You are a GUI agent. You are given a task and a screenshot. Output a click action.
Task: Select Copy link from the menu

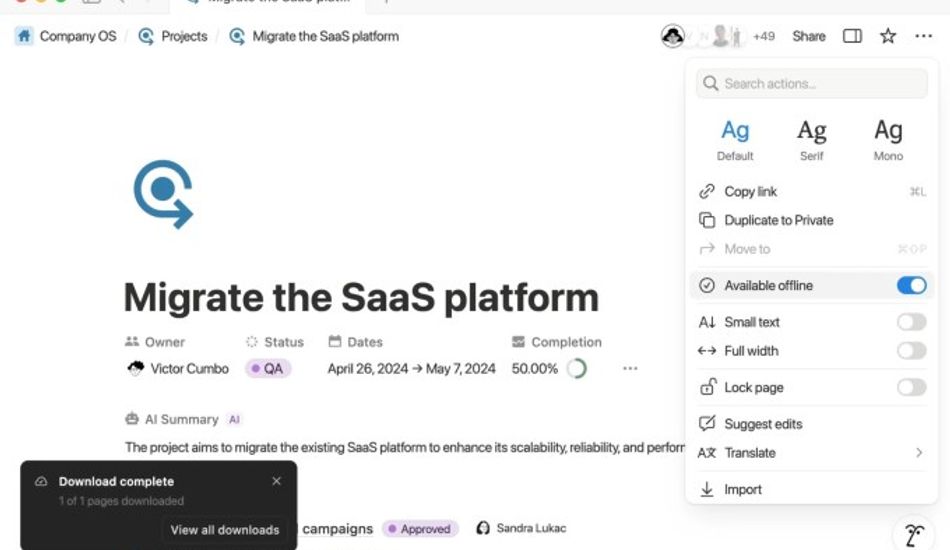pyautogui.click(x=750, y=192)
